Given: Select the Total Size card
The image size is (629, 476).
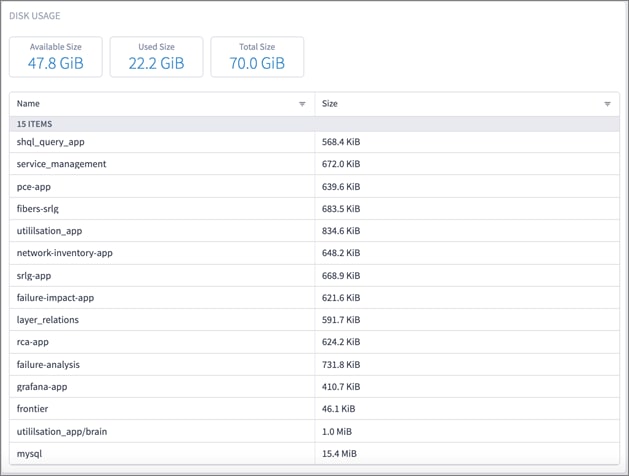Looking at the screenshot, I should [x=257, y=57].
